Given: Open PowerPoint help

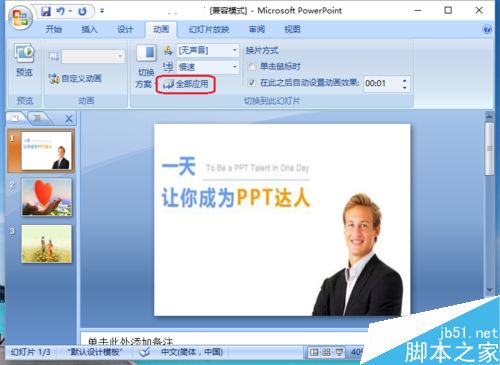Looking at the screenshot, I should pos(487,29).
